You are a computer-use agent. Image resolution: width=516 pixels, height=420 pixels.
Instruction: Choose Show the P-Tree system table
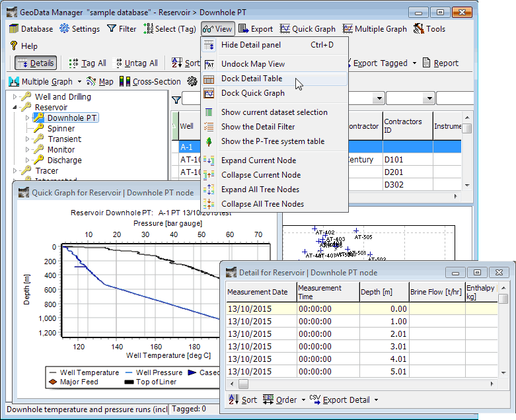click(x=274, y=141)
